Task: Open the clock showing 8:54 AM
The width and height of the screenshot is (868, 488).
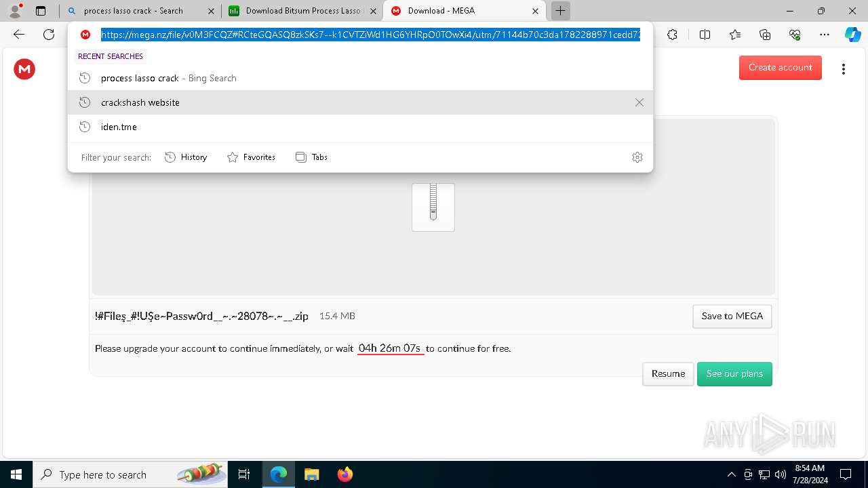Action: pos(810,474)
